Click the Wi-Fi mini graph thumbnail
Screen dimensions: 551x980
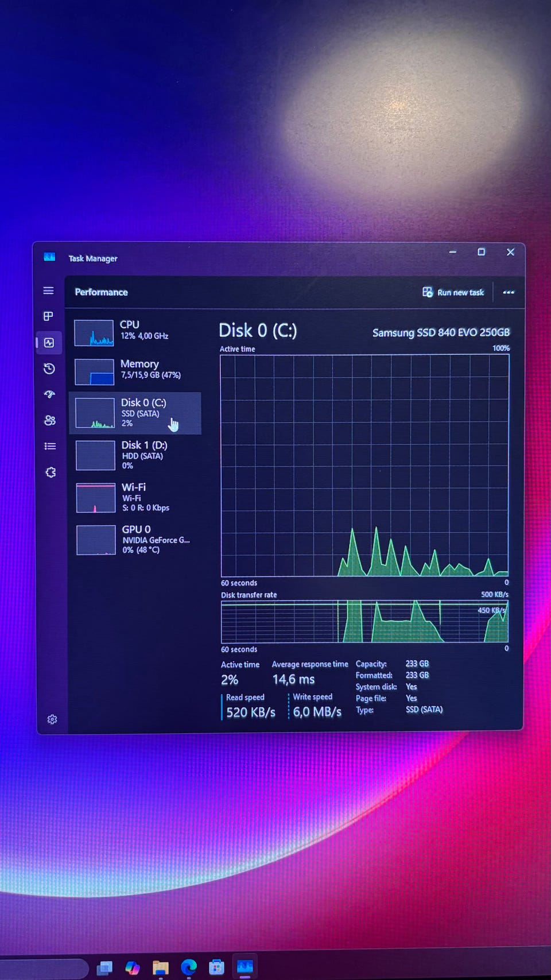click(95, 498)
